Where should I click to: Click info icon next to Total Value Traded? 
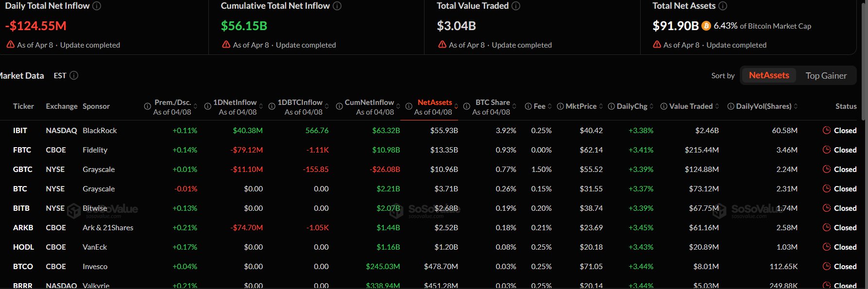(516, 6)
